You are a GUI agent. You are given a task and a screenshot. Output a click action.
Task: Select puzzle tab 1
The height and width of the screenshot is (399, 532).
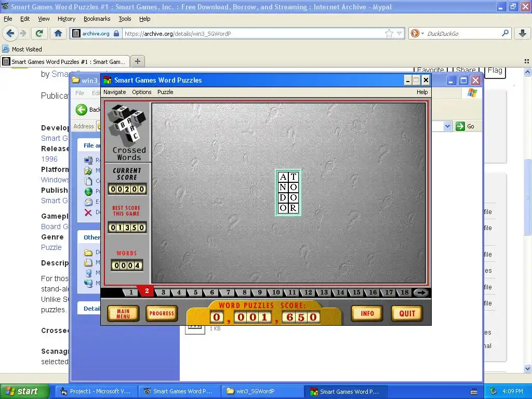131,292
